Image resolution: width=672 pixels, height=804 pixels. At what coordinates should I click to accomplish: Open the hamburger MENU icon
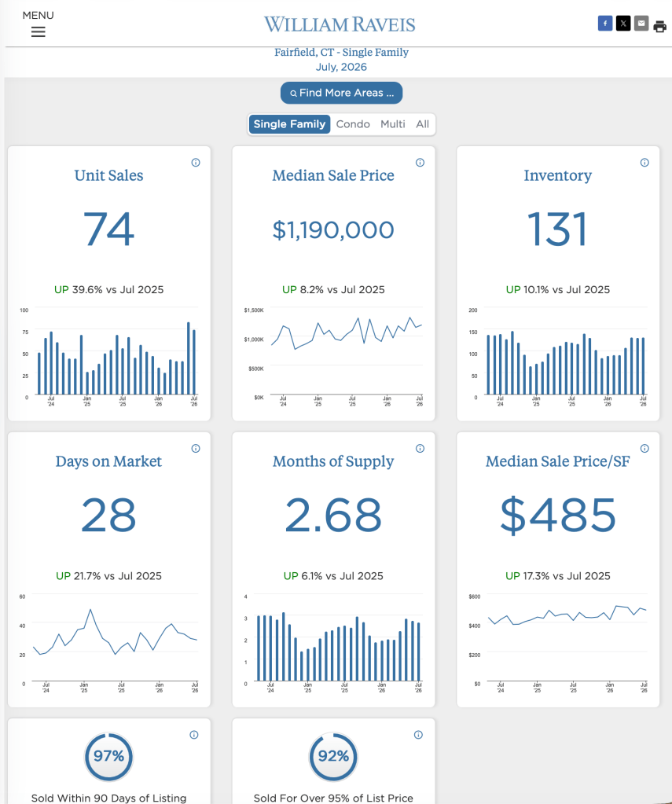coord(38,31)
